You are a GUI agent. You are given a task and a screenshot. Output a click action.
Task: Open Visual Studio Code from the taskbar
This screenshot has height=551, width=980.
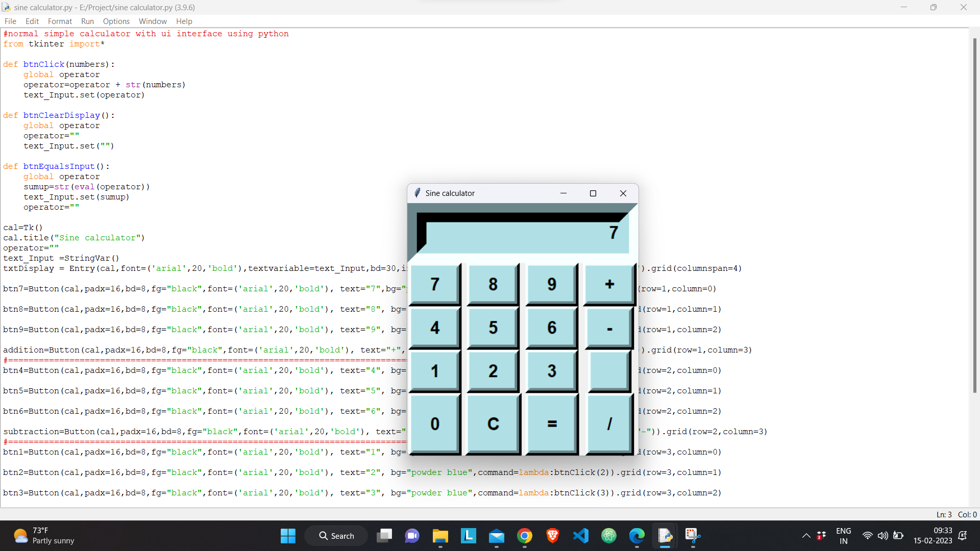pyautogui.click(x=580, y=536)
